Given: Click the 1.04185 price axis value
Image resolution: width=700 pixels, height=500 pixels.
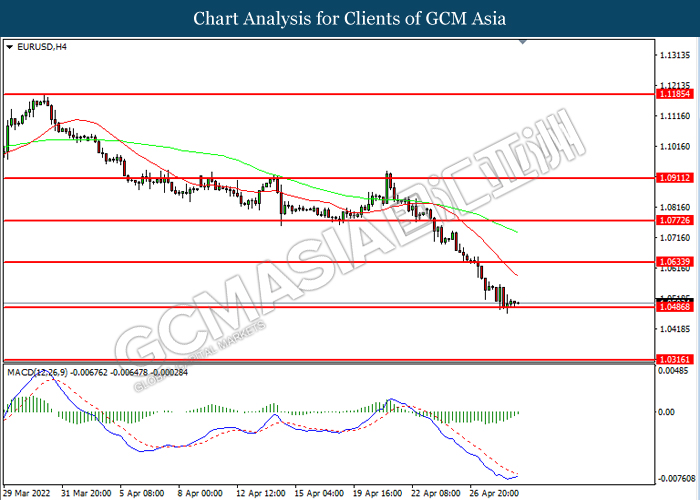Looking at the screenshot, I should pyautogui.click(x=675, y=329).
